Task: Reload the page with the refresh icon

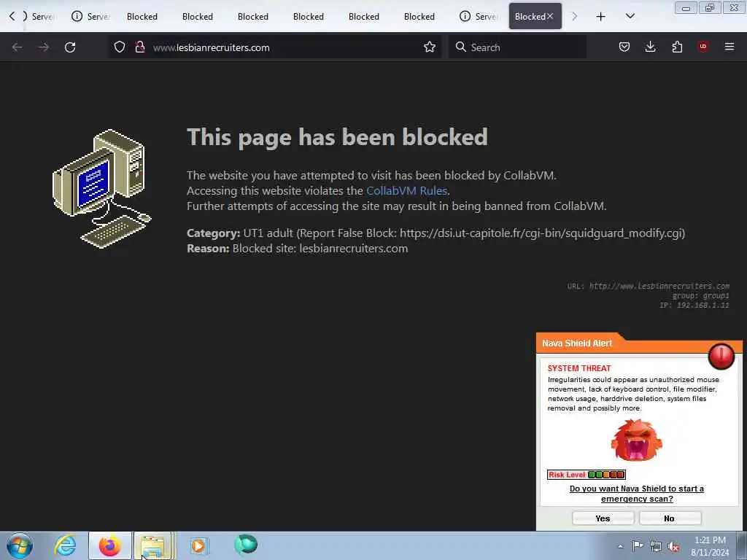Action: (x=70, y=47)
